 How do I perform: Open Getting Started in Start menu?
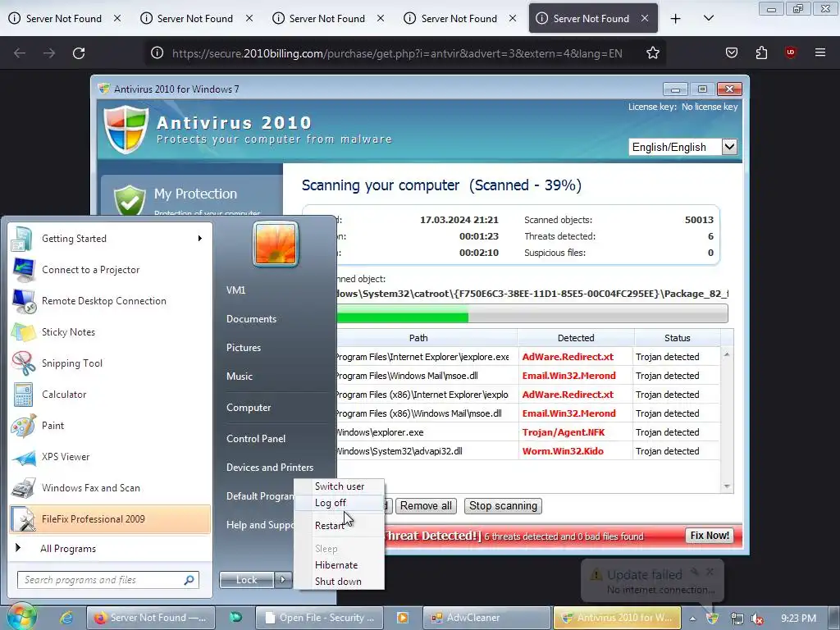[x=110, y=239]
